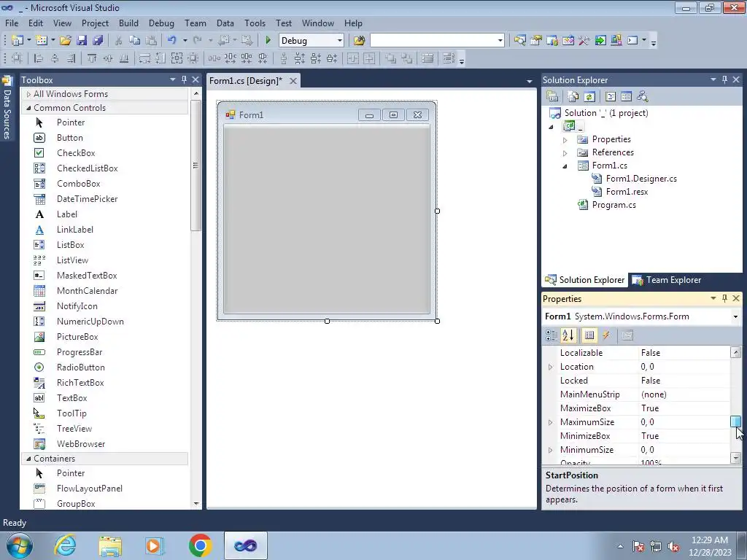Refresh the Solution Explorer tree
Image resolution: width=747 pixels, height=560 pixels.
tap(589, 97)
